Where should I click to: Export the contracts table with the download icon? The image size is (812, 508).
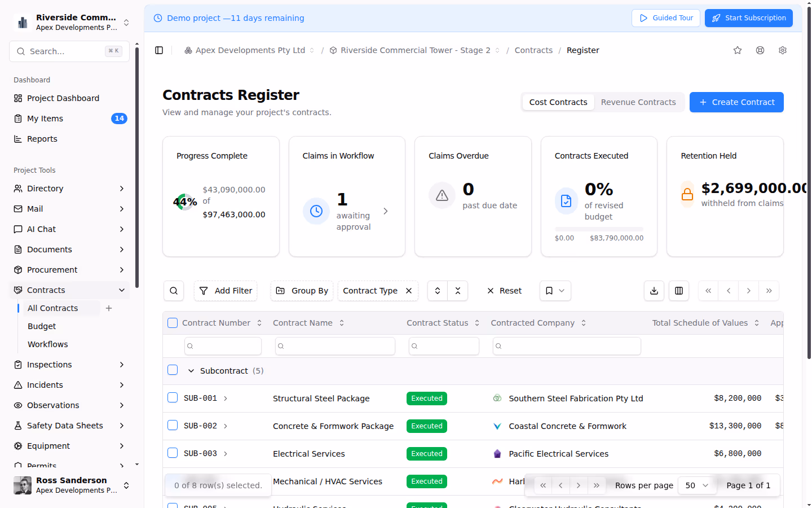(x=654, y=291)
